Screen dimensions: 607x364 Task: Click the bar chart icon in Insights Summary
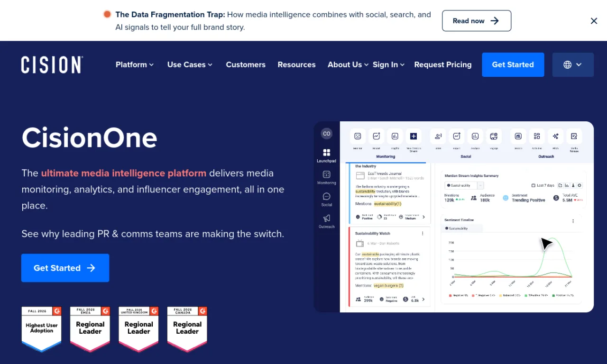567,185
